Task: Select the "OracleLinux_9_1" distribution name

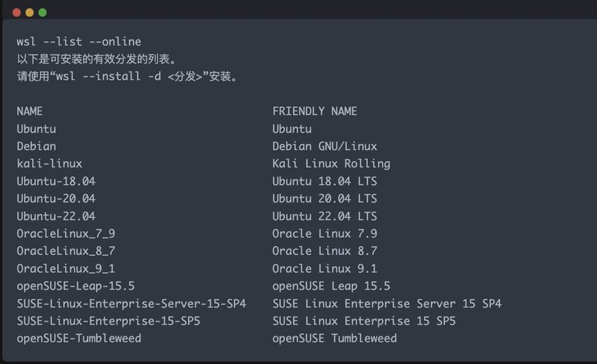Action: point(66,269)
